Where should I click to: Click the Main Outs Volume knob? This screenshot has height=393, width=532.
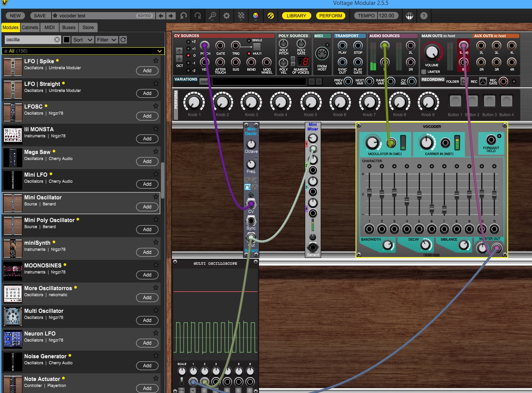[x=432, y=52]
